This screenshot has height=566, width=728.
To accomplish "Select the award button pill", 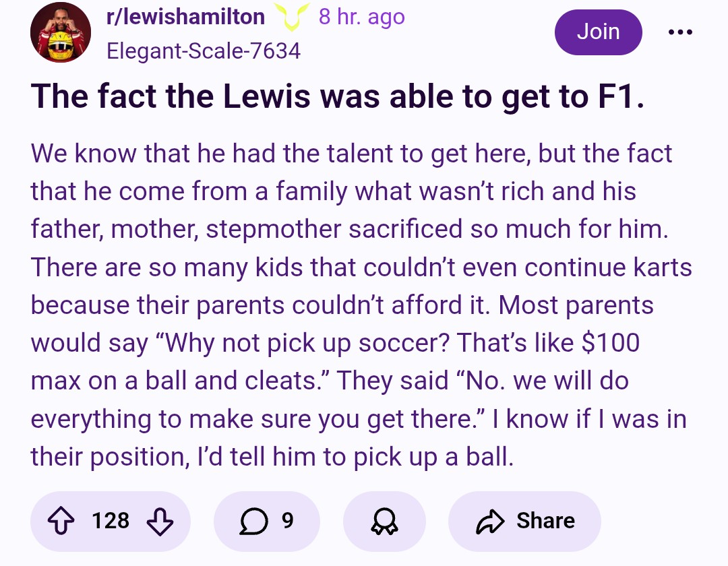I will (384, 522).
